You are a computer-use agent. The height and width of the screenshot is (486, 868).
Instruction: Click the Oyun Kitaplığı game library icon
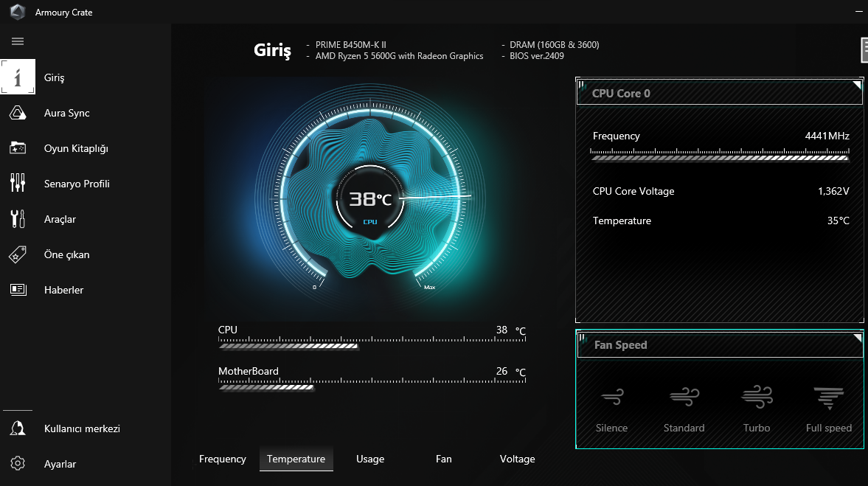[x=18, y=148]
